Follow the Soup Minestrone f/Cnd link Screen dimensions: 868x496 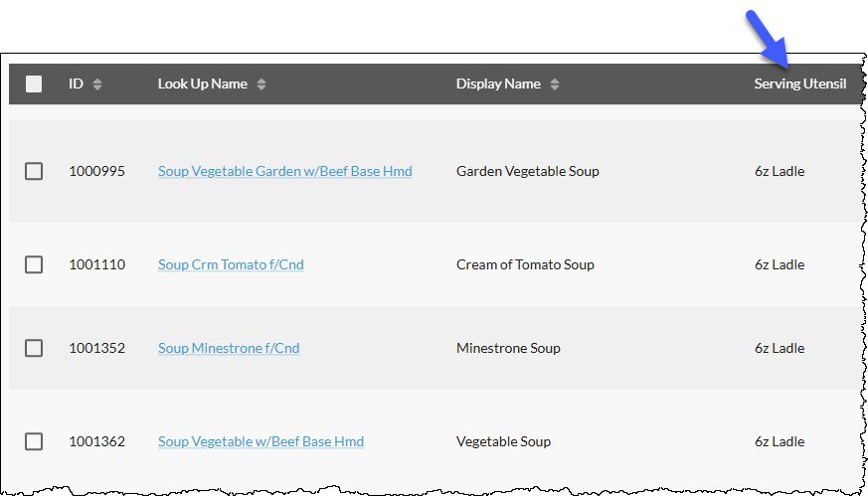coord(229,348)
